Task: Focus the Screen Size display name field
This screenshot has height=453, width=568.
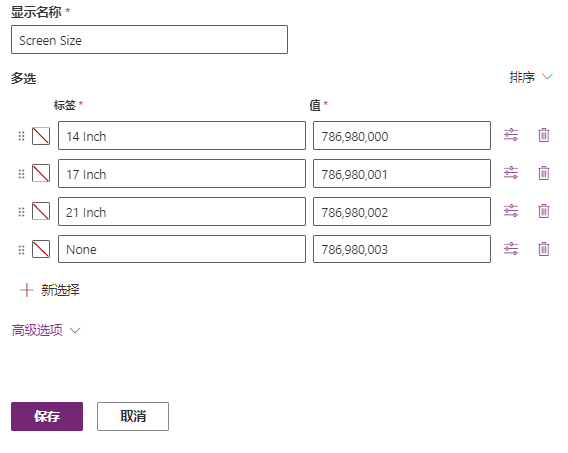Action: point(149,40)
